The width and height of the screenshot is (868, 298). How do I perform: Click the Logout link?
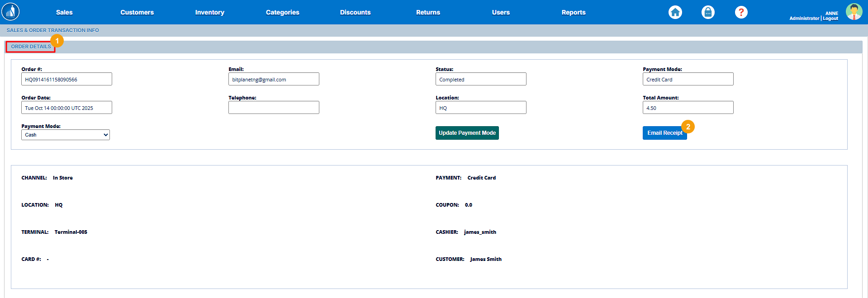[x=830, y=19]
